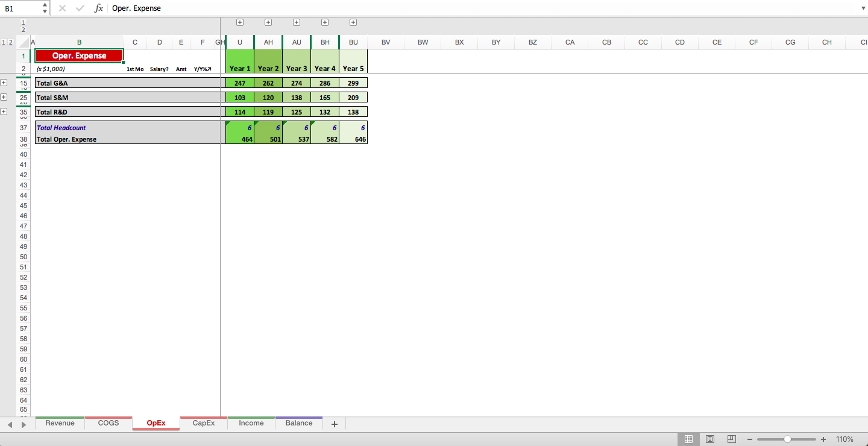Switch to Page Break Preview icon
Viewport: 868px width, 446px height.
click(732, 439)
